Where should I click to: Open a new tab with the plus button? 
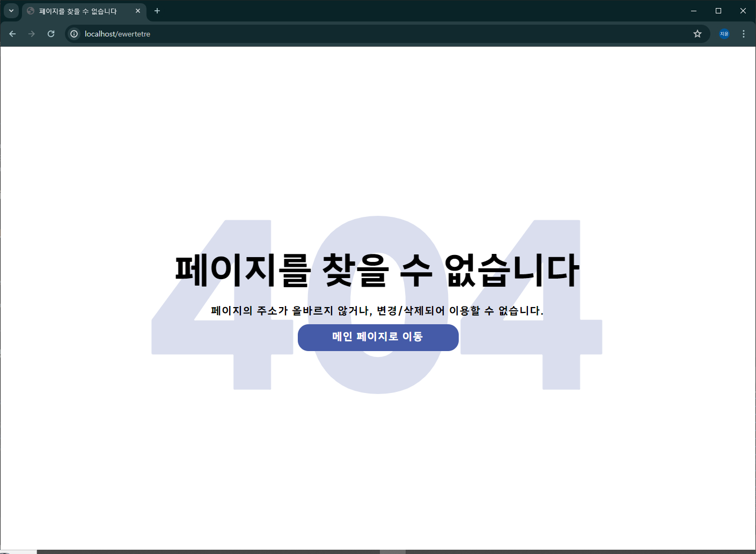[157, 11]
